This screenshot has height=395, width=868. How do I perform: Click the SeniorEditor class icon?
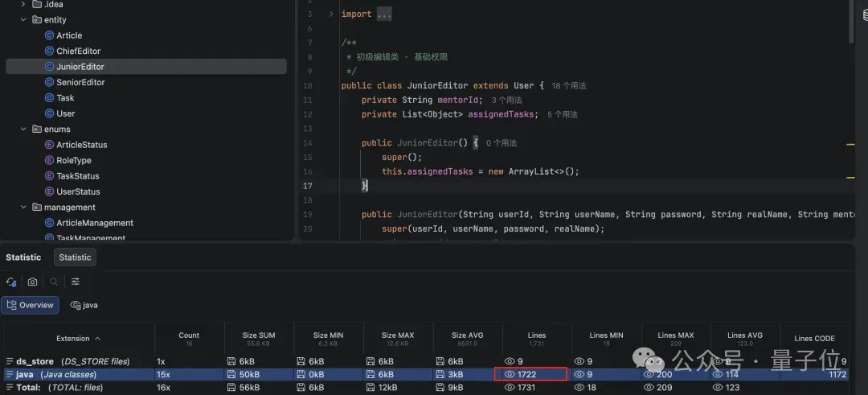(x=49, y=82)
